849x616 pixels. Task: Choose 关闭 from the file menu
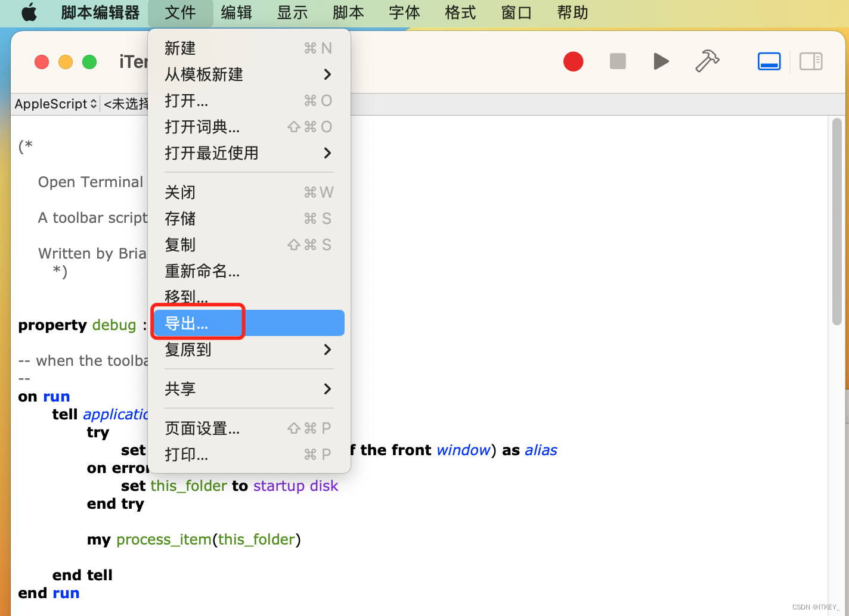[x=249, y=192]
